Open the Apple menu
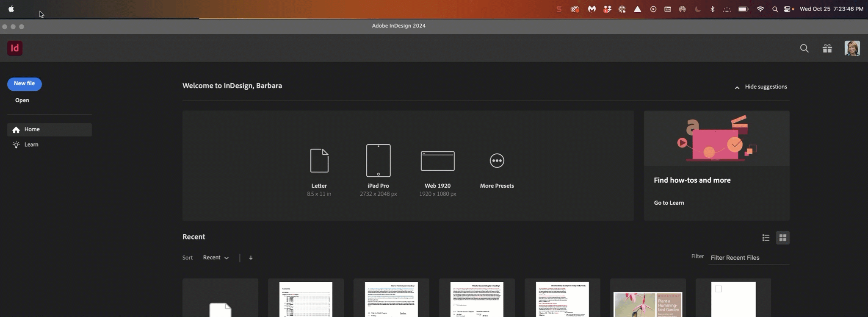The height and width of the screenshot is (317, 868). coord(11,9)
